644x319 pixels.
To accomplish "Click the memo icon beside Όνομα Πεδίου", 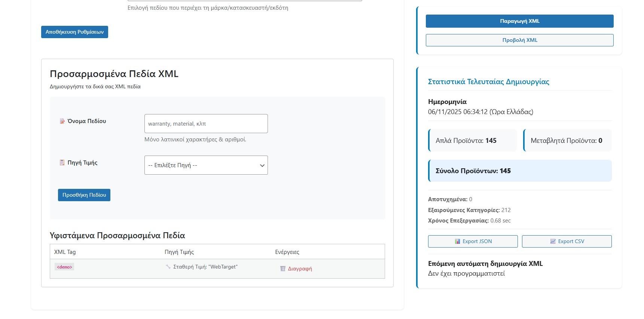I will pos(62,121).
